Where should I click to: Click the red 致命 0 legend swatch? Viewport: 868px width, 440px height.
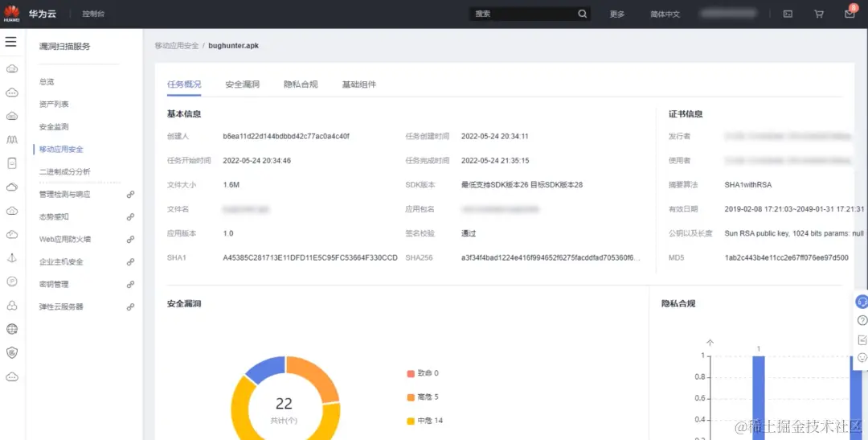point(411,373)
